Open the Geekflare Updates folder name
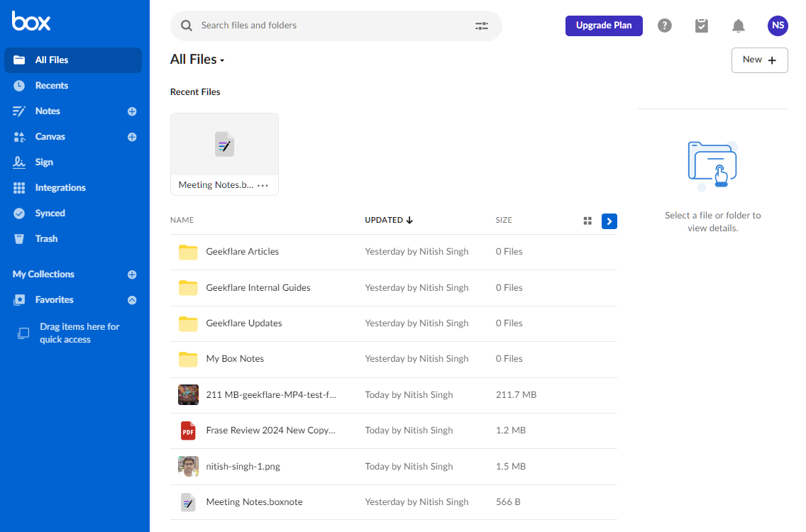Screen dimensions: 806x532 tap(244, 323)
